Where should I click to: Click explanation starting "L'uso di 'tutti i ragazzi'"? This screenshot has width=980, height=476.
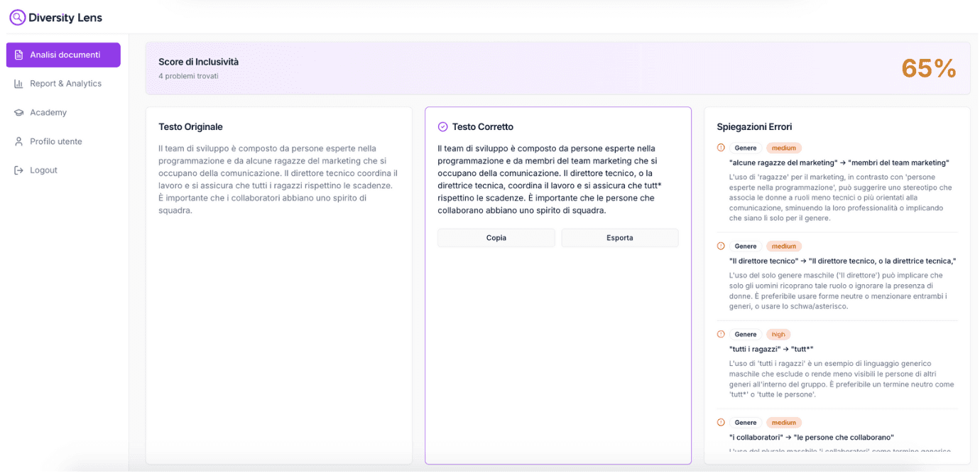pyautogui.click(x=841, y=379)
